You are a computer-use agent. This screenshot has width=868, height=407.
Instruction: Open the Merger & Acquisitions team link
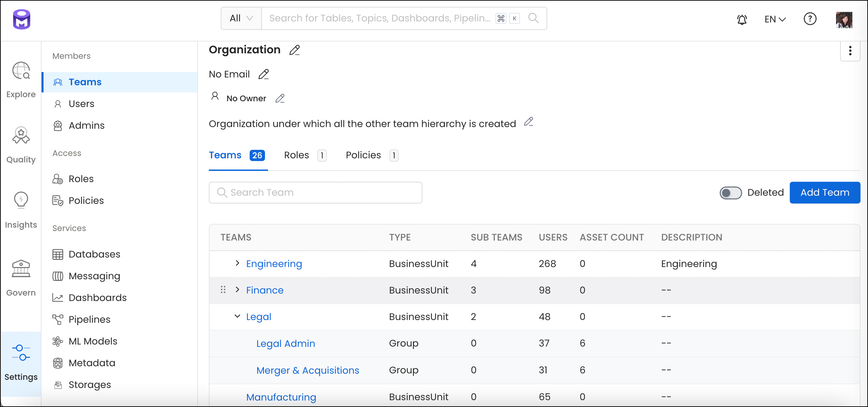307,370
